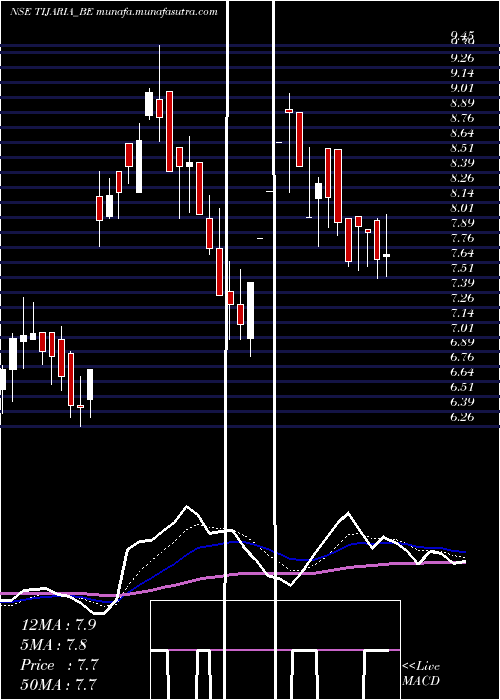The height and width of the screenshot is (700, 500).
Task: Click the 9.01 price level label
Action: [462, 88]
